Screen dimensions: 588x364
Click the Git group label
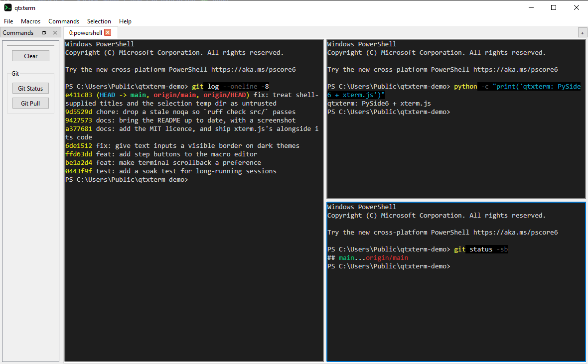point(15,74)
